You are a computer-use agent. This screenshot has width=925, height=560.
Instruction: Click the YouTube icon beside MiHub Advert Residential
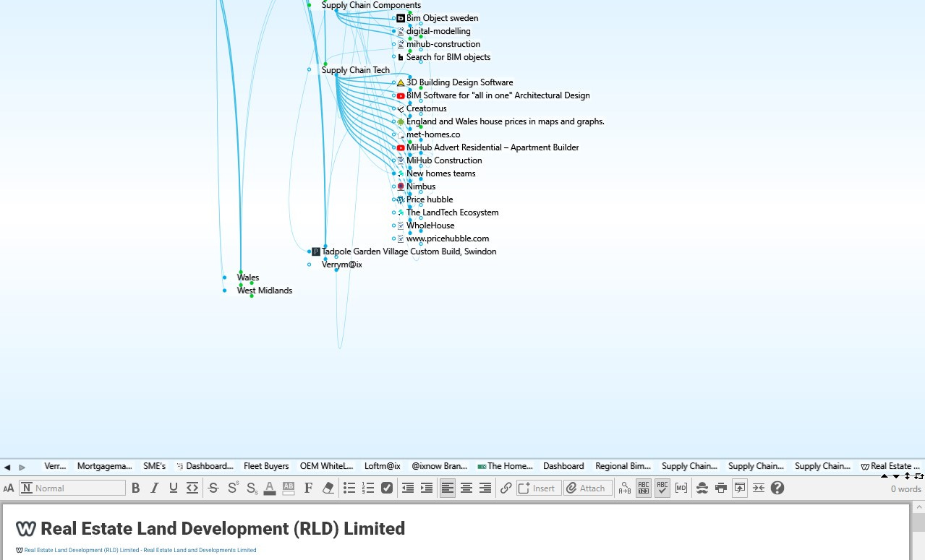click(401, 147)
